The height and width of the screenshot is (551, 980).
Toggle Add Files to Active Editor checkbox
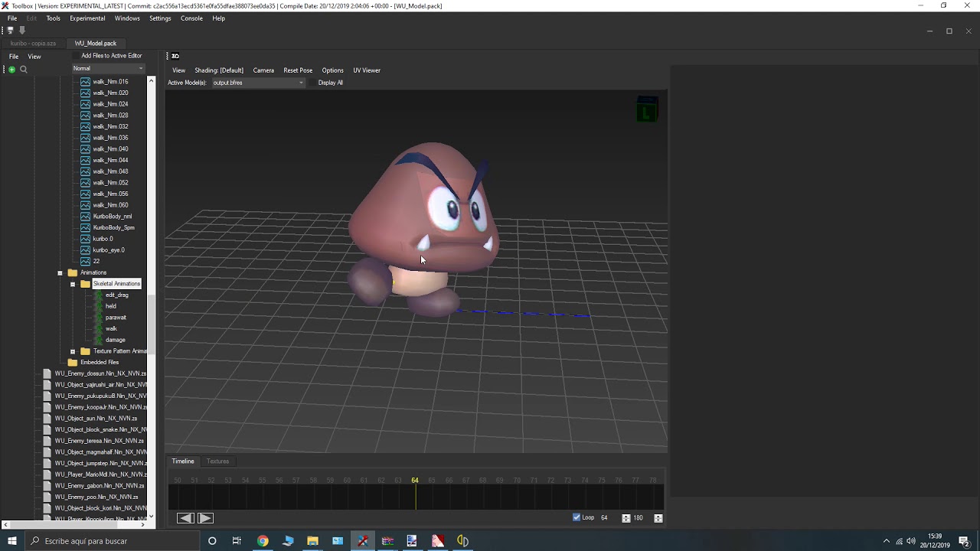76,56
